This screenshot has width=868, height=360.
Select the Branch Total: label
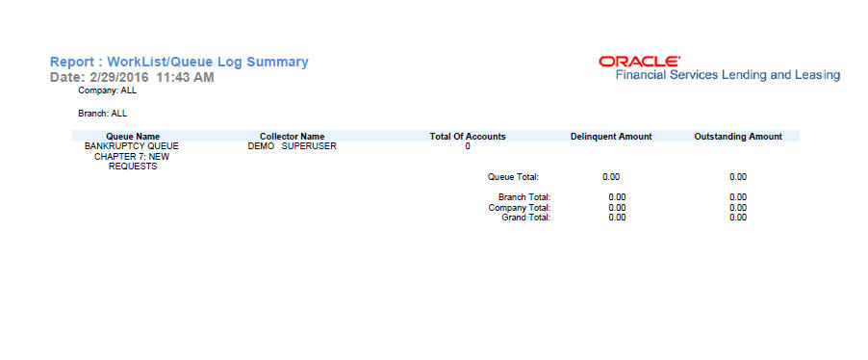click(524, 197)
